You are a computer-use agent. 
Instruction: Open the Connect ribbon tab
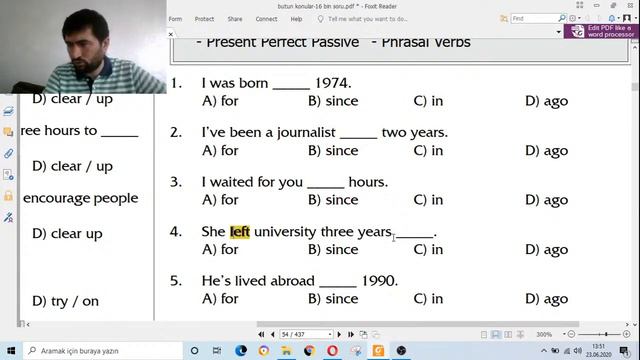point(266,19)
